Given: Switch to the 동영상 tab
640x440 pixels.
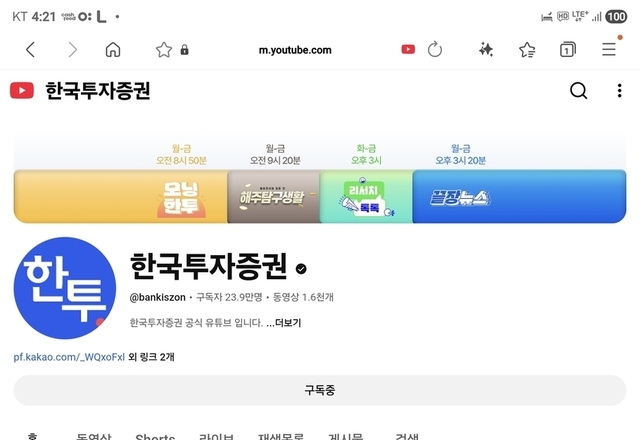Looking at the screenshot, I should [93, 437].
